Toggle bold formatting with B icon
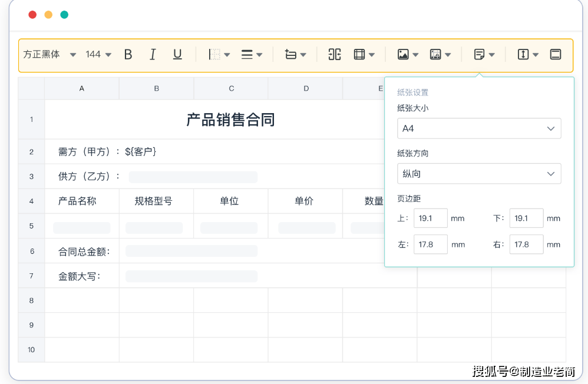Screen dimensions: 588x384 (x=128, y=55)
